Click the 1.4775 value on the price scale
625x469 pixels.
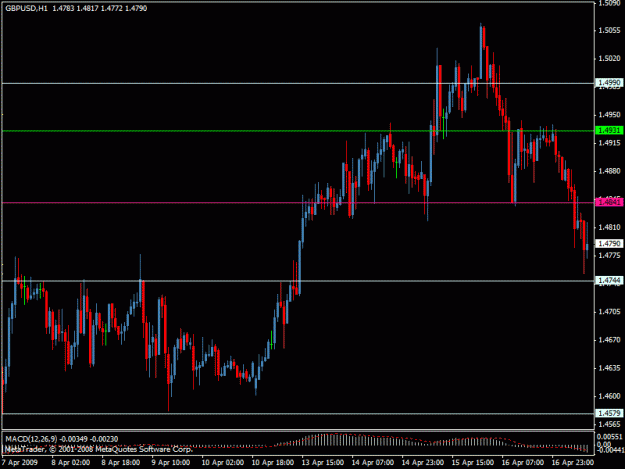click(609, 255)
